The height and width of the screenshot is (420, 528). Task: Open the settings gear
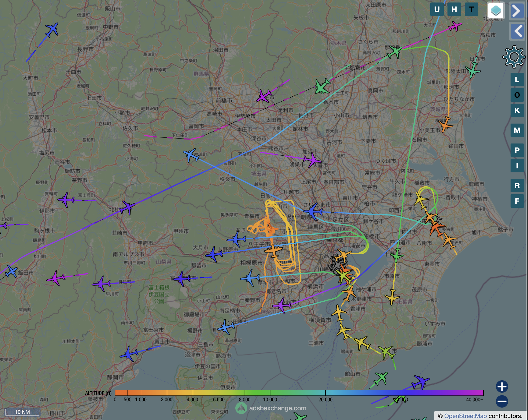pyautogui.click(x=514, y=57)
